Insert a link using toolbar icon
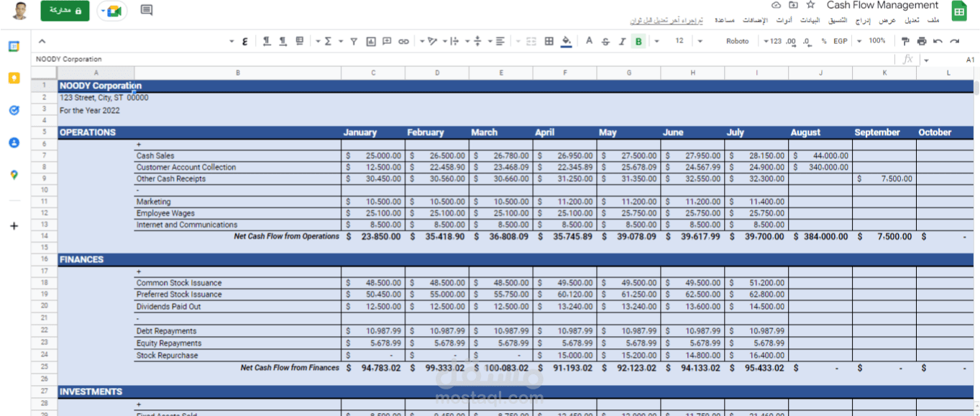The image size is (980, 416). (x=403, y=41)
